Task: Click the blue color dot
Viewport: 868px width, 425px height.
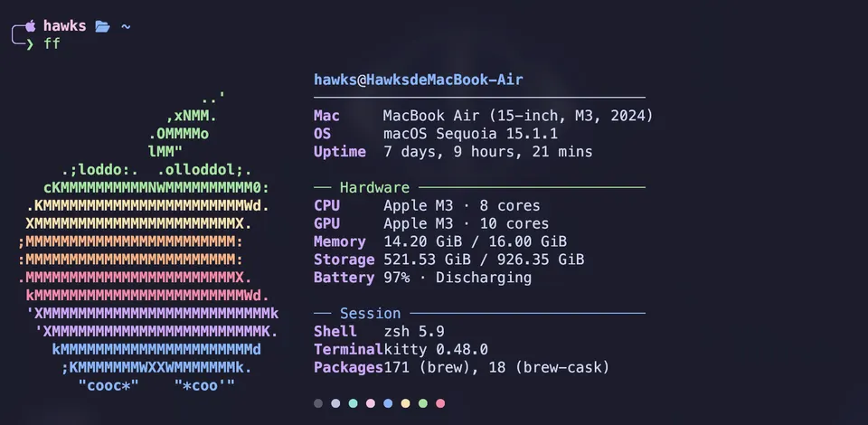Action: (x=388, y=403)
